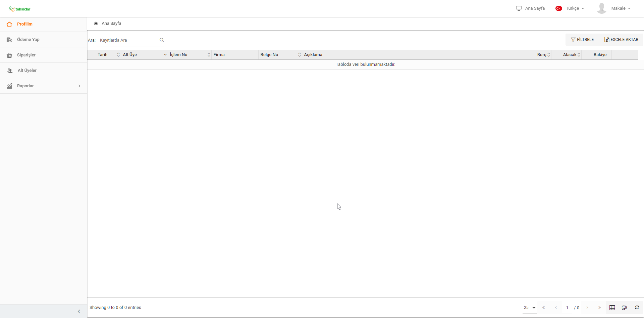Click the Ana Sayfa top link
Image resolution: width=644 pixels, height=318 pixels.
535,8
